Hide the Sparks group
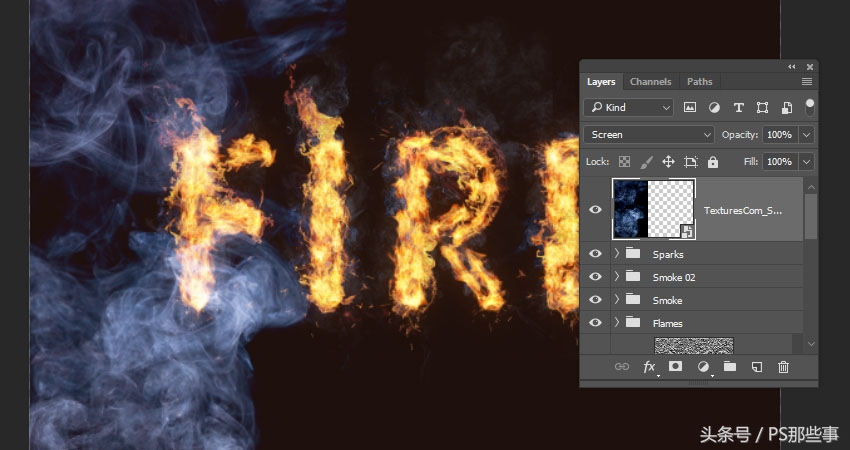 pos(595,254)
